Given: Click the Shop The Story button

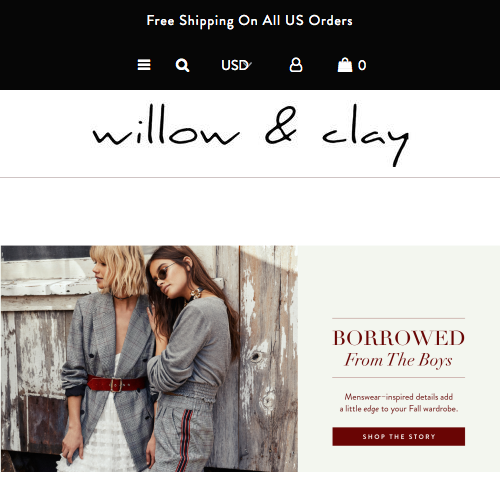Looking at the screenshot, I should pyautogui.click(x=398, y=436).
